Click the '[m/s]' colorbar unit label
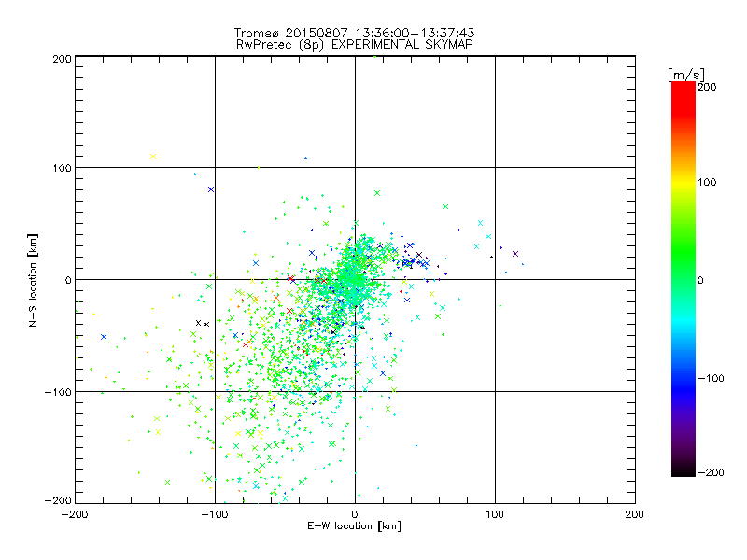The width and height of the screenshot is (747, 560). pos(686,75)
